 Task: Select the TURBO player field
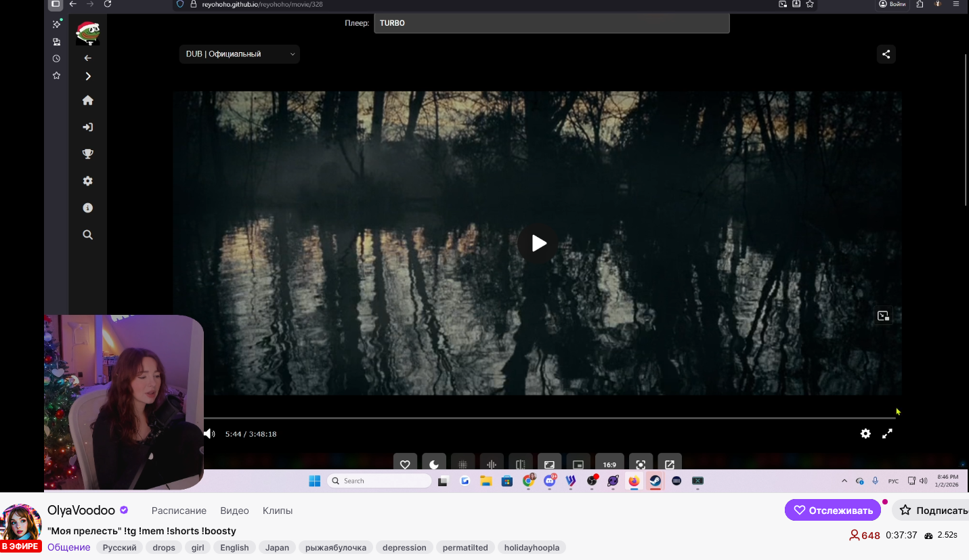pos(552,23)
